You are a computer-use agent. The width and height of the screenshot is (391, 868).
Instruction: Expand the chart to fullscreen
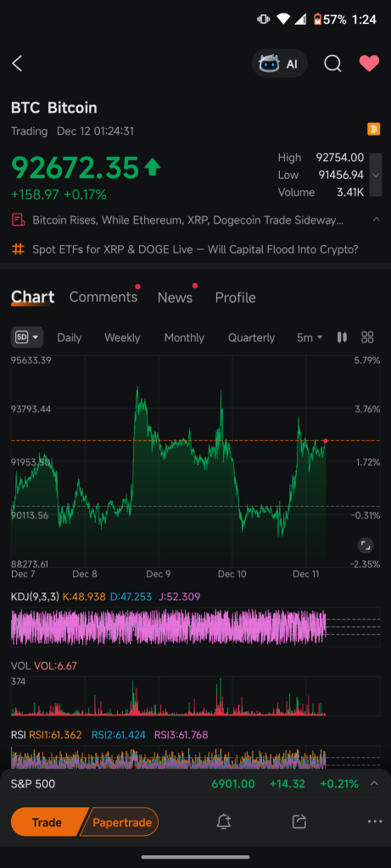[x=365, y=545]
